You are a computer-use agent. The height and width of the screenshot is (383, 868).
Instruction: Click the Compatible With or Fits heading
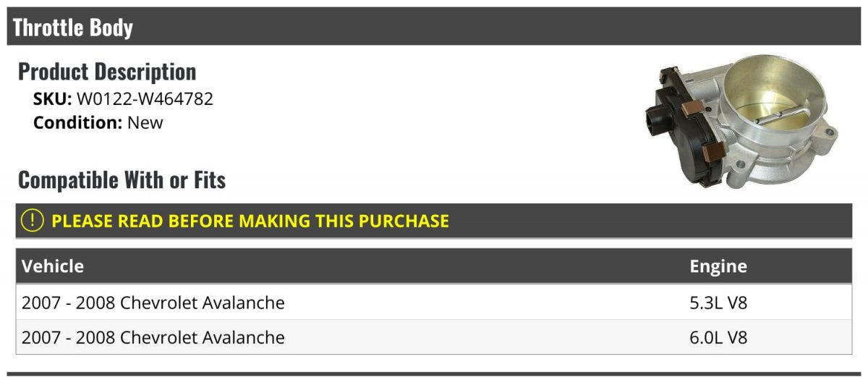point(122,180)
